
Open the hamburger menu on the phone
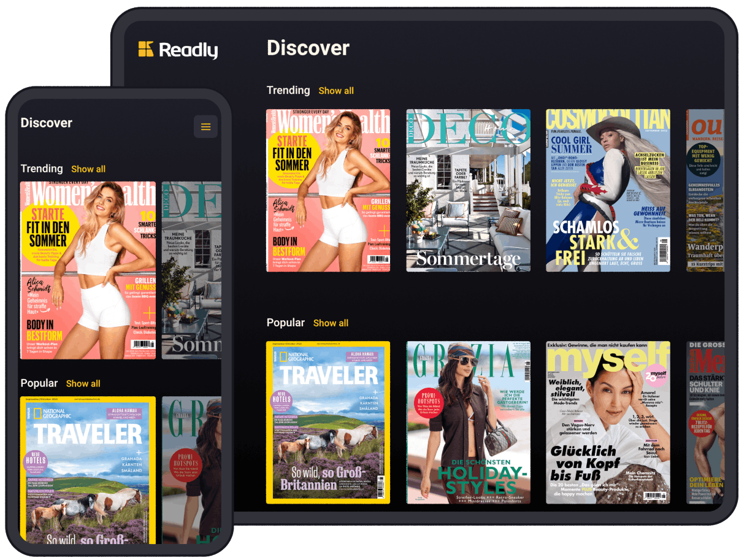(x=205, y=127)
